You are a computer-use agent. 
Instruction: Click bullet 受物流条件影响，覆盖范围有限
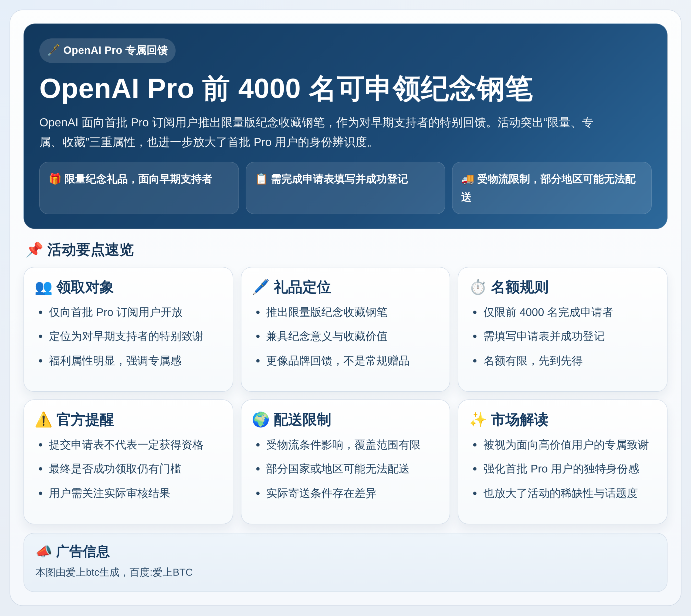point(343,445)
